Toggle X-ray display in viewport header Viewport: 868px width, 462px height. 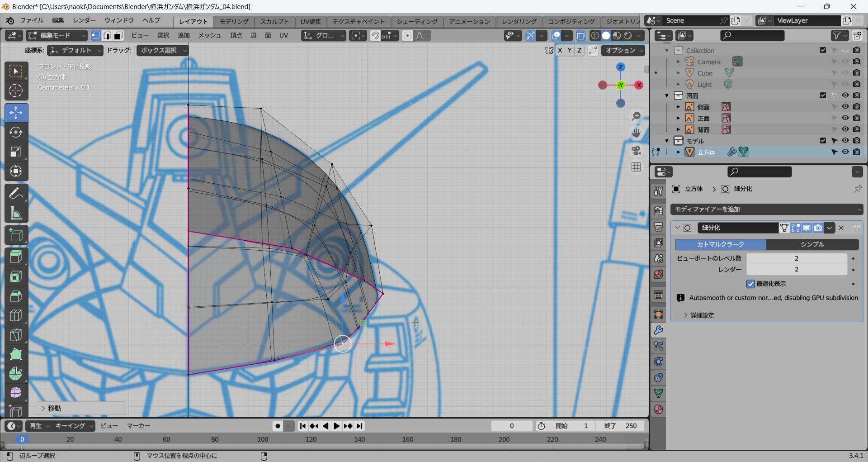click(581, 35)
